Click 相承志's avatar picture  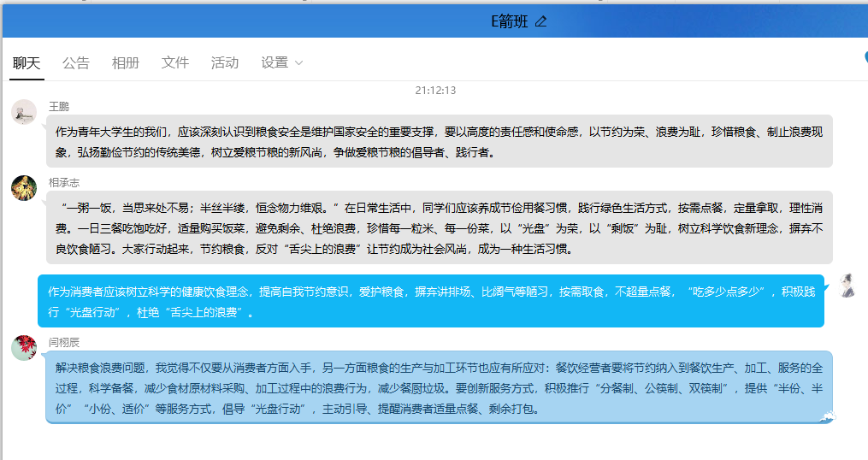(x=24, y=187)
